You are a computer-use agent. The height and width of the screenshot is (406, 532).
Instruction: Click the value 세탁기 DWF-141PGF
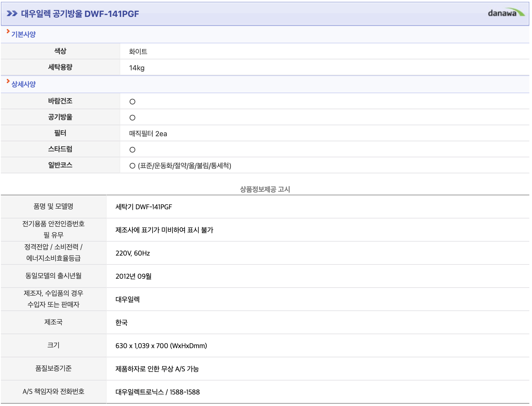[x=144, y=207]
